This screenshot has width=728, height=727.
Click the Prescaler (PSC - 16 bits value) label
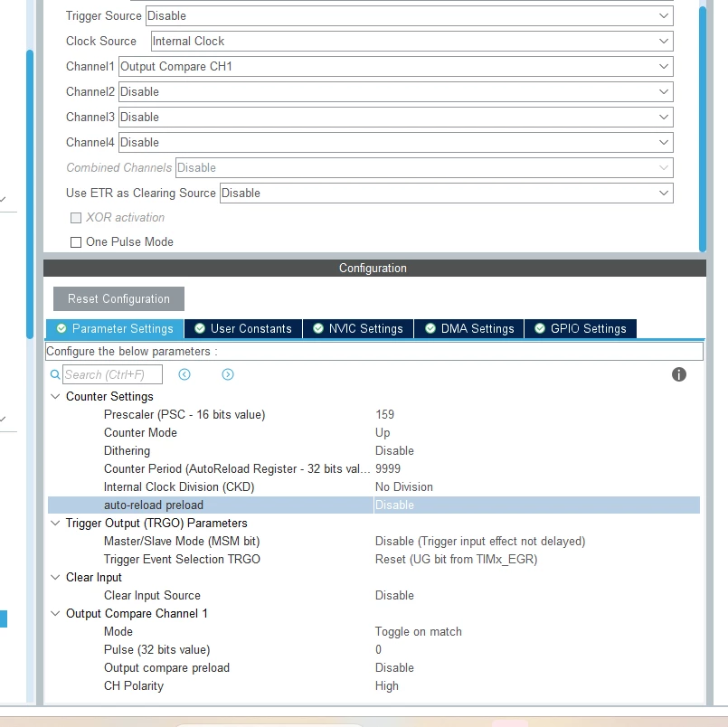(x=184, y=414)
